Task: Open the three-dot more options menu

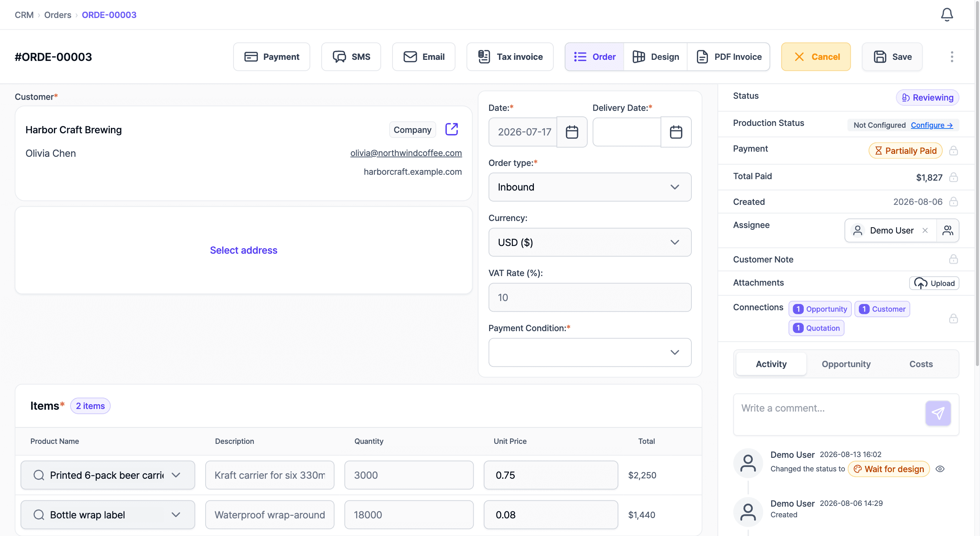Action: pos(952,57)
